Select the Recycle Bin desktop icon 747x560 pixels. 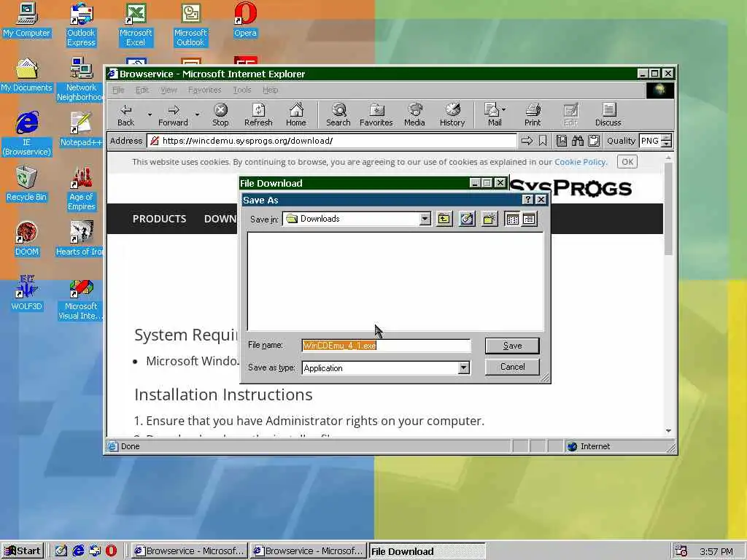click(26, 184)
